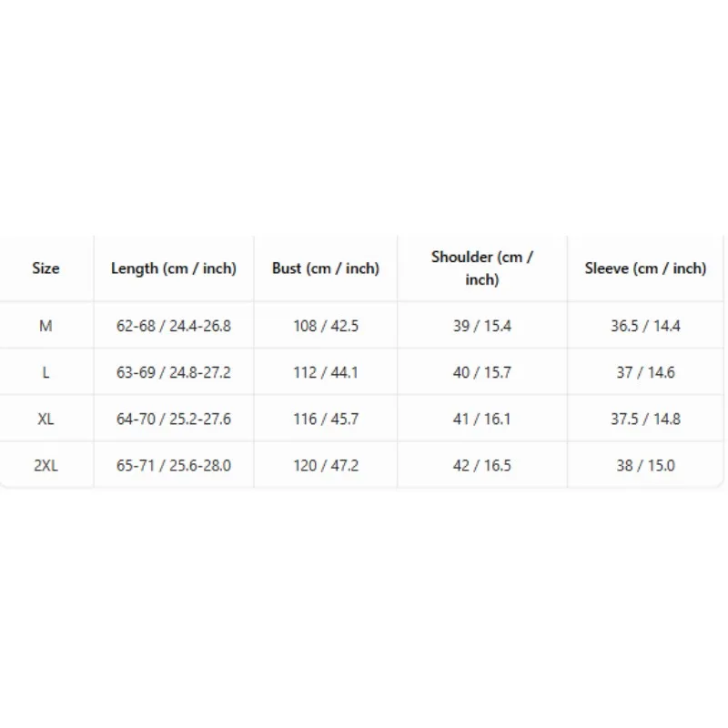Image resolution: width=728 pixels, height=728 pixels.
Task: Select shoulder value 42 / 16.5
Action: click(482, 465)
